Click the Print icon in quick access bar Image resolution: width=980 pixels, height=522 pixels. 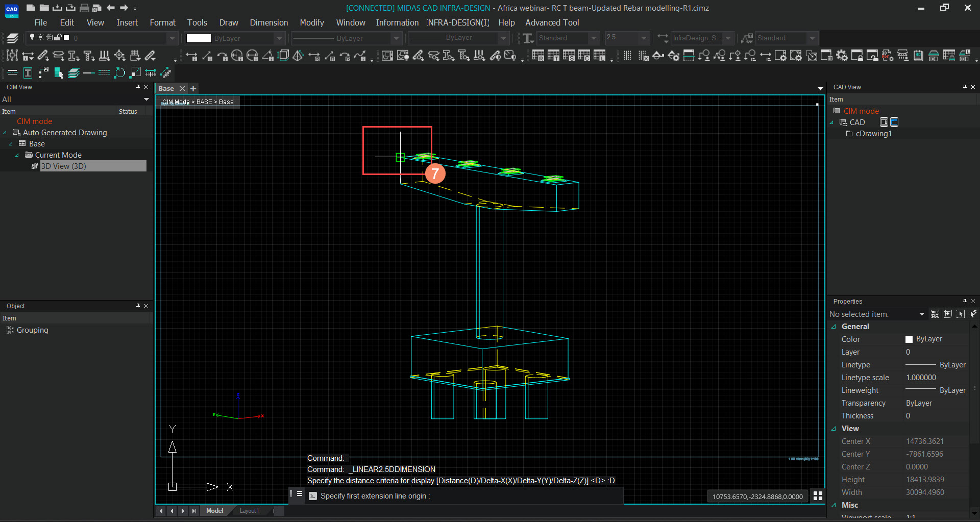click(x=84, y=8)
